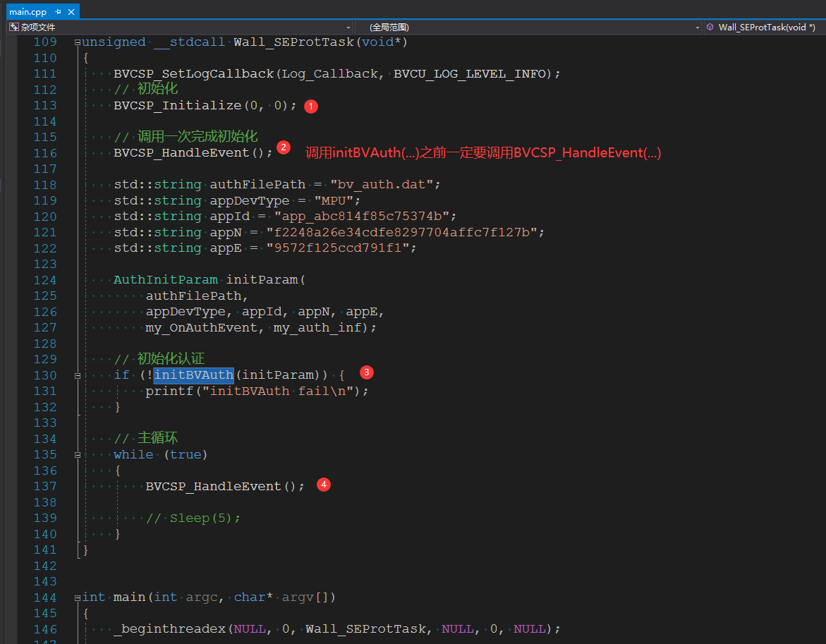Open the 全局范围 scope dropdown
This screenshot has height=644, width=826.
click(698, 28)
